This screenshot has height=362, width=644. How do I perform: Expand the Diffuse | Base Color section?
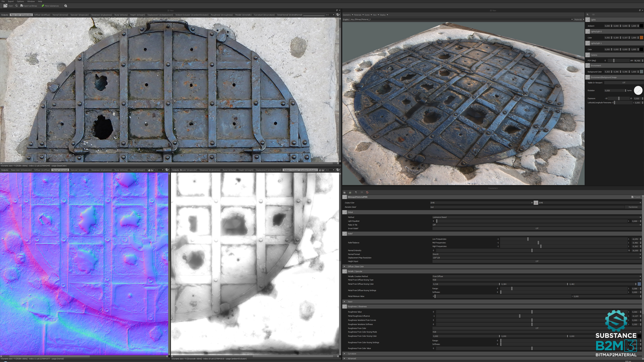344,266
